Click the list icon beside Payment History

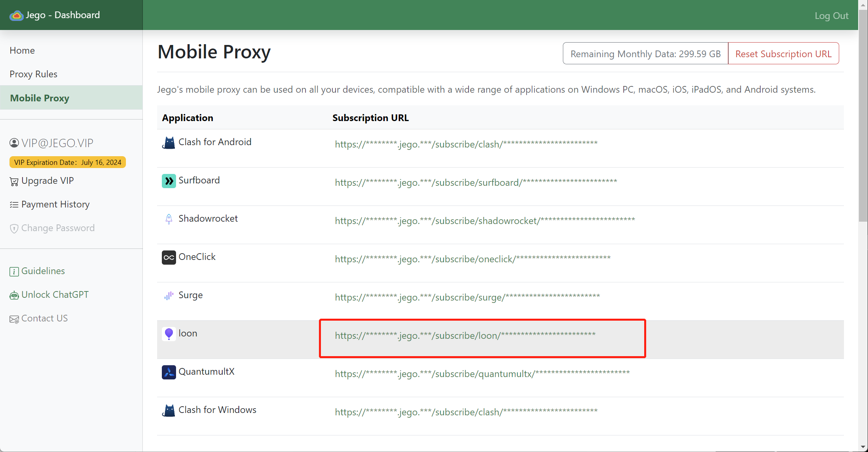(x=14, y=205)
